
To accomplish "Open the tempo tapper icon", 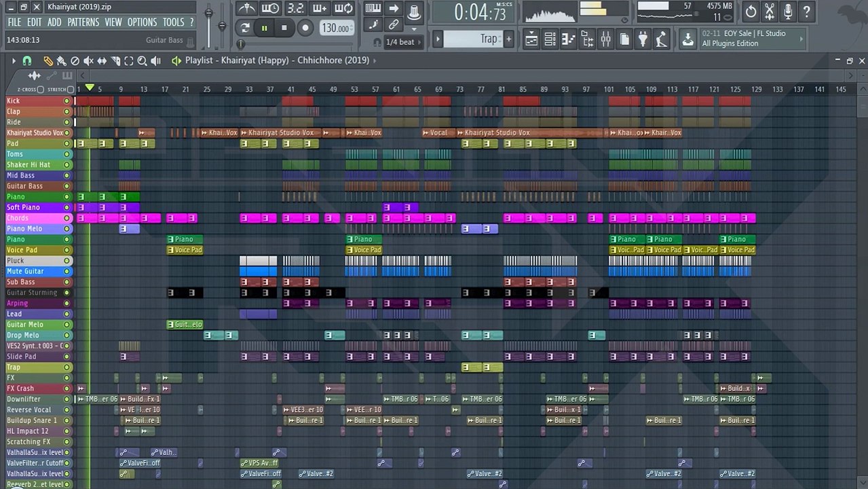I will click(x=662, y=39).
